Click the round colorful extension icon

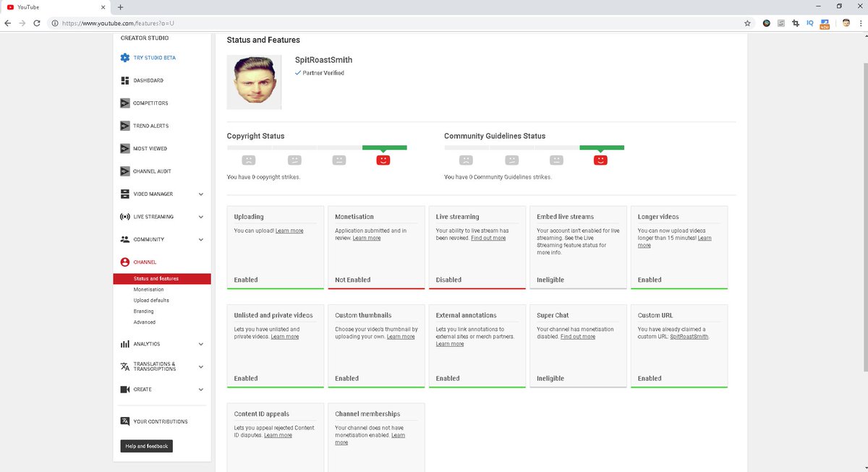pyautogui.click(x=767, y=23)
